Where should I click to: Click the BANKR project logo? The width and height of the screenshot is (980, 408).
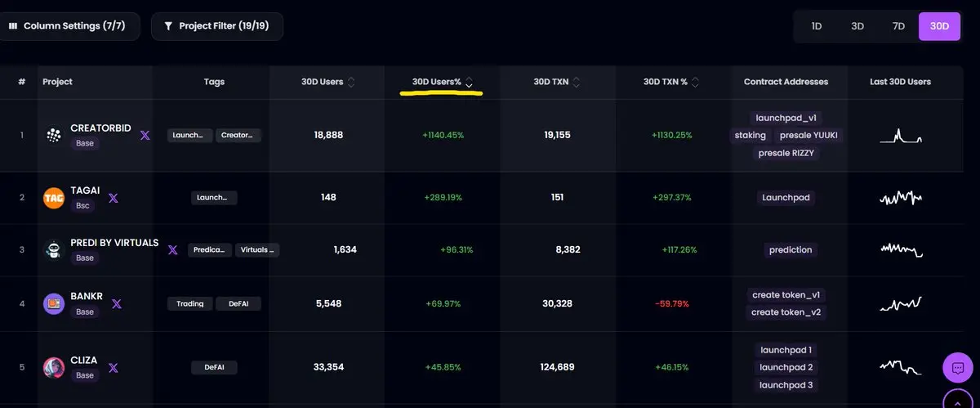(54, 303)
